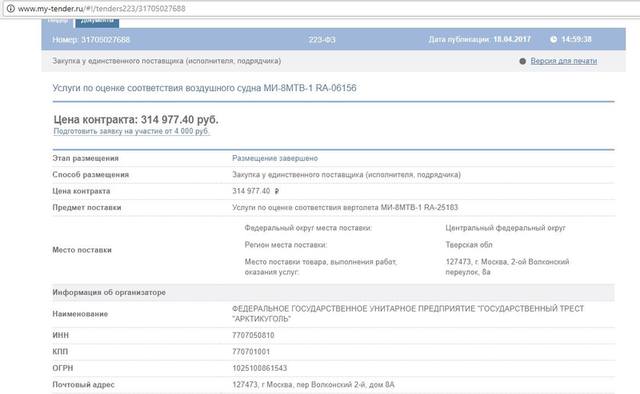Open the Версия для печати link
The image size is (640, 394).
[x=564, y=61]
